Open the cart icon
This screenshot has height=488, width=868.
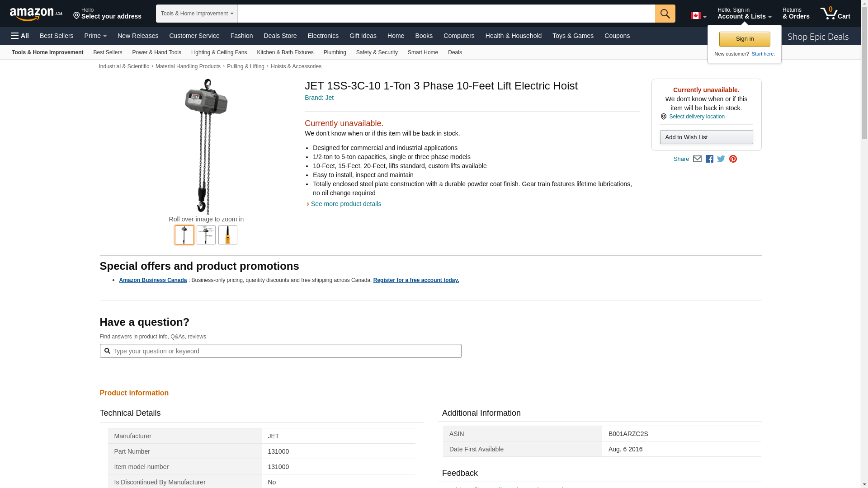click(x=835, y=14)
